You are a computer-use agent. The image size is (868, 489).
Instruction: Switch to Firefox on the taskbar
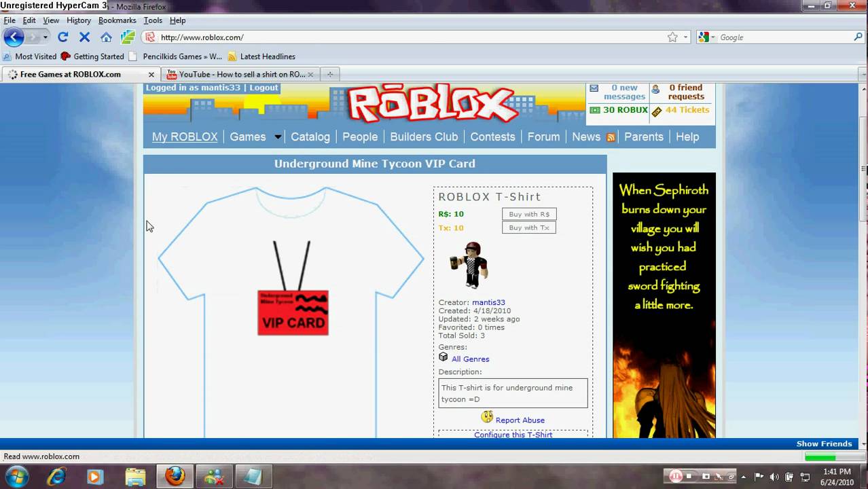pyautogui.click(x=175, y=476)
